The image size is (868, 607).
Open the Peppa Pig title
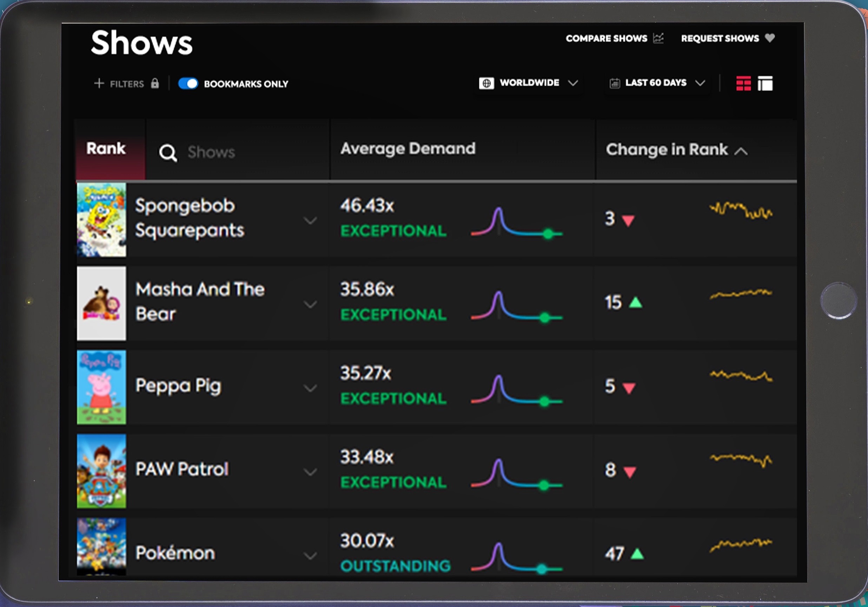178,386
